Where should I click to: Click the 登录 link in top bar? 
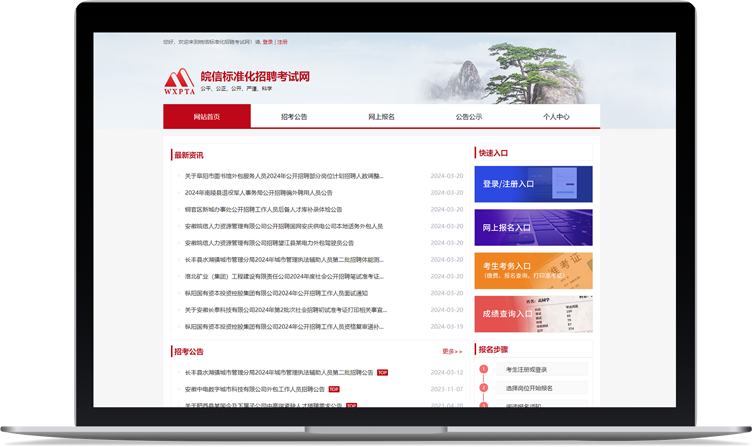[267, 42]
